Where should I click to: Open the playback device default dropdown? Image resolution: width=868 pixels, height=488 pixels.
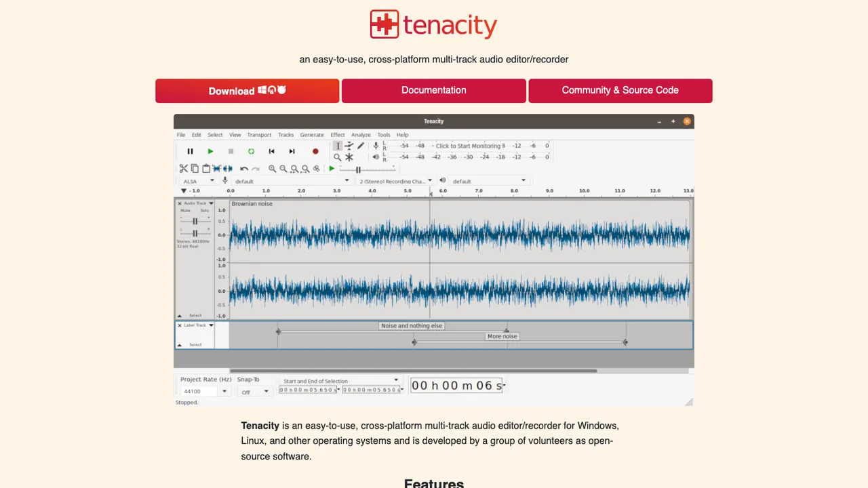(x=489, y=181)
